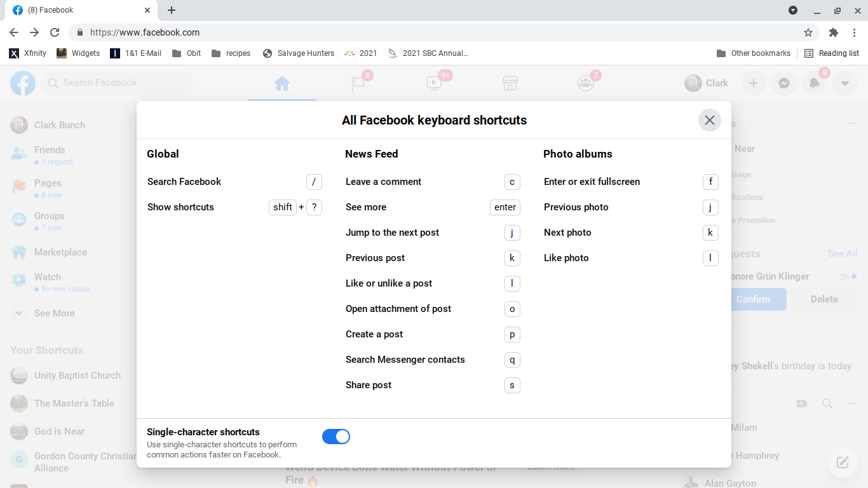This screenshot has height=488, width=868.
Task: Toggle the single-character shortcuts switch
Action: point(336,437)
